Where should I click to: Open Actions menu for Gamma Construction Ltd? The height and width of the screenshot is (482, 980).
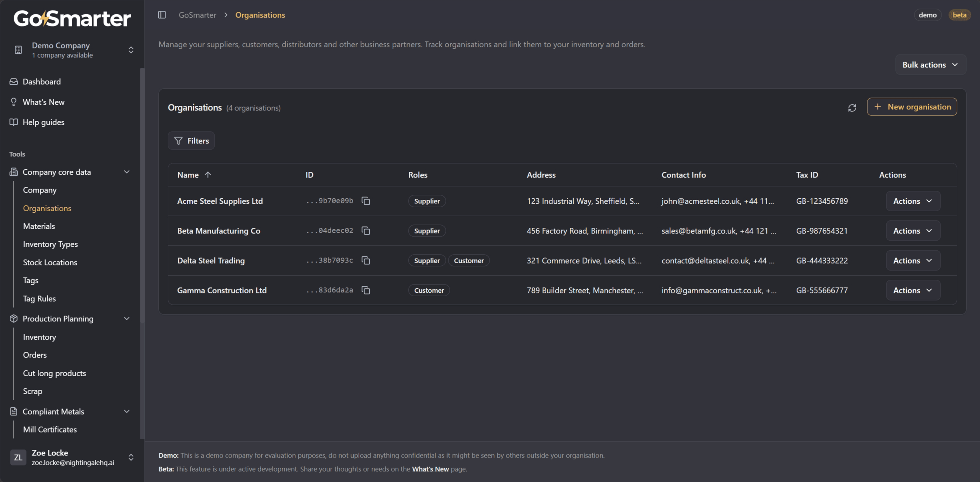tap(913, 290)
